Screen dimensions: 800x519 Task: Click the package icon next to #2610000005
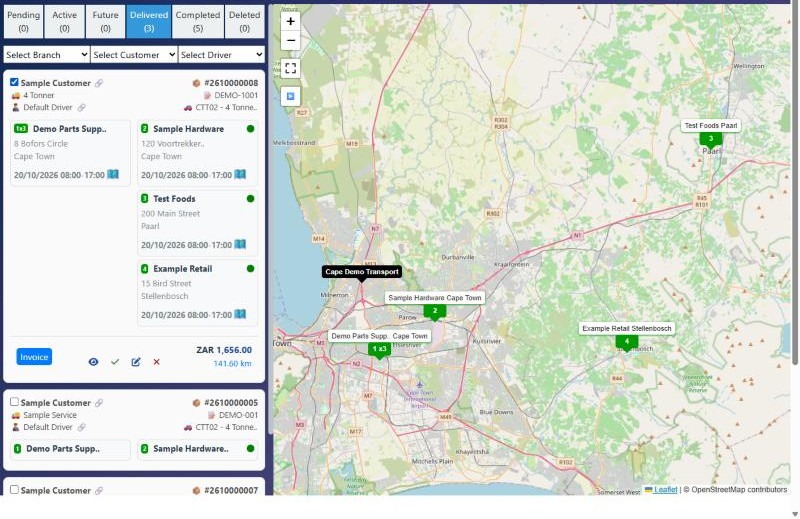196,403
